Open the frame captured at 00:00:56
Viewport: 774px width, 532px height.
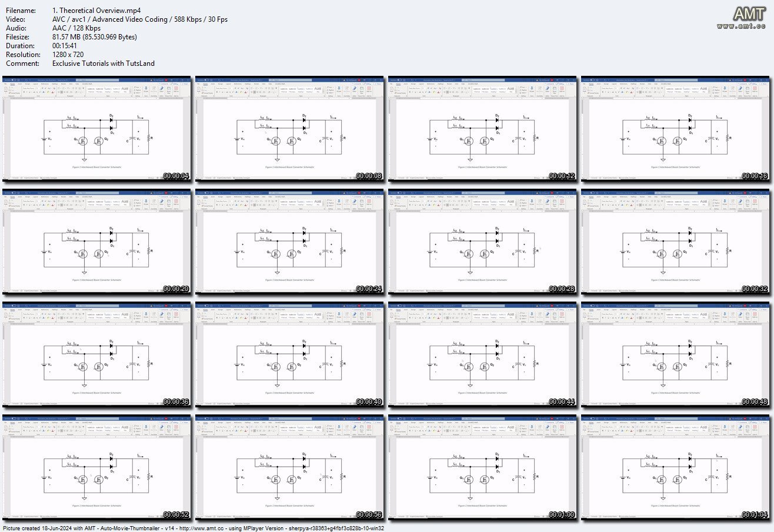tap(290, 469)
